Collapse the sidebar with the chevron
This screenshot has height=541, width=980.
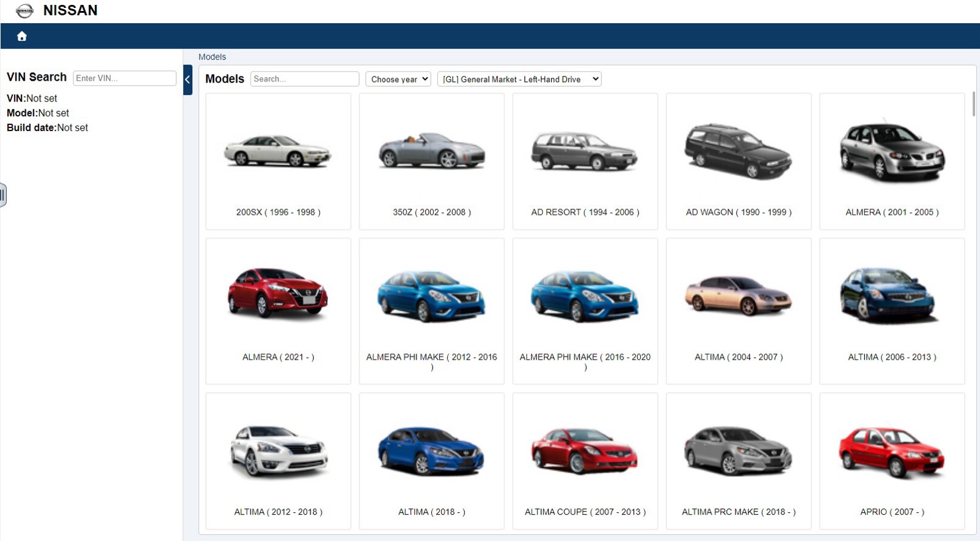pos(187,80)
